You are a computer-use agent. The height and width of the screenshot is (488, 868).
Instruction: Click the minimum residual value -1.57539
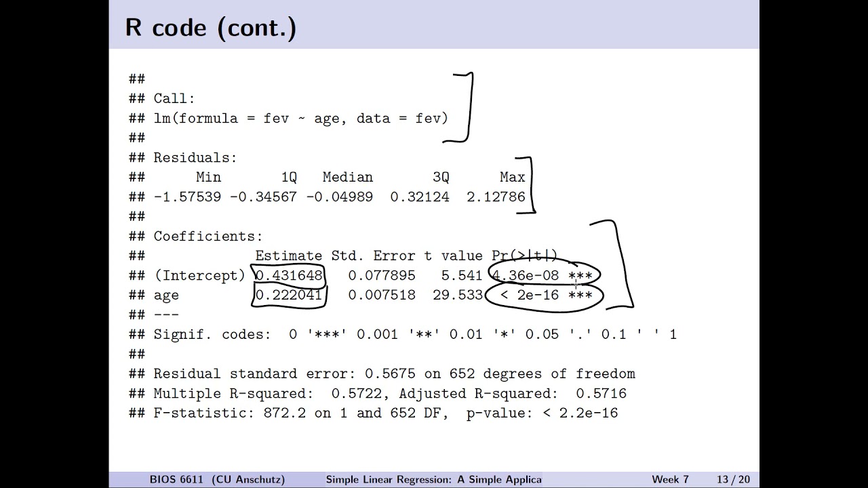[x=187, y=197]
